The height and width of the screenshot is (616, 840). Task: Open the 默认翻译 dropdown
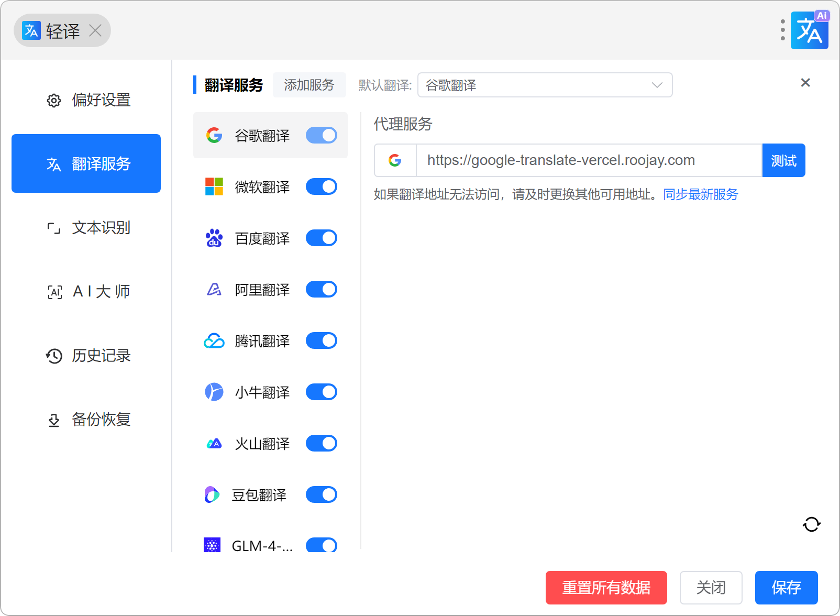(x=545, y=85)
